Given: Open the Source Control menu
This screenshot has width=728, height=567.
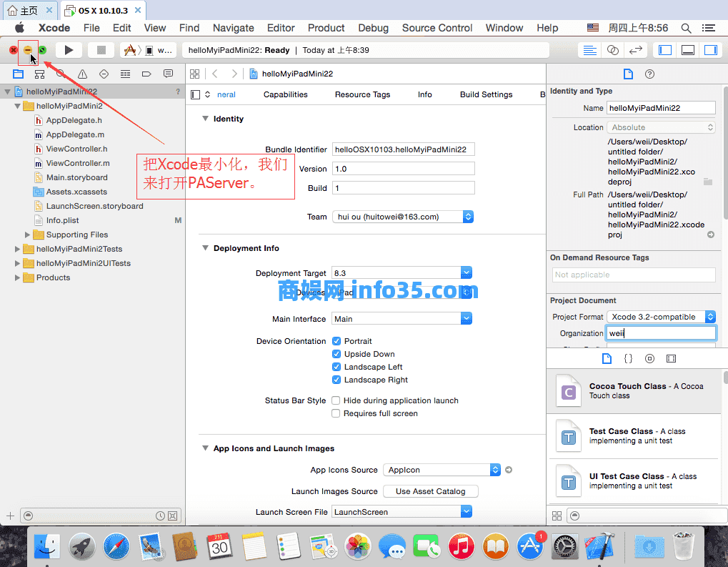Looking at the screenshot, I should pos(437,28).
